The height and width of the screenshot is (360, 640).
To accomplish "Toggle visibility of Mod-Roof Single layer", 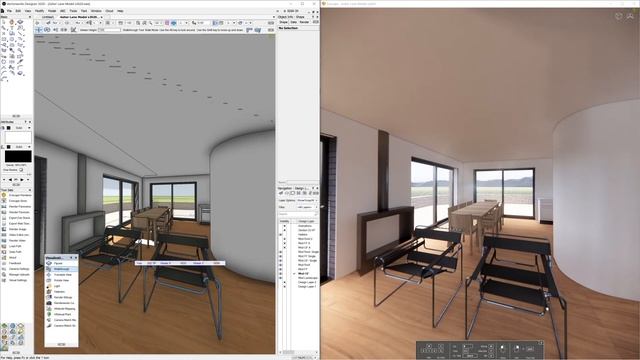I will coord(281,252).
